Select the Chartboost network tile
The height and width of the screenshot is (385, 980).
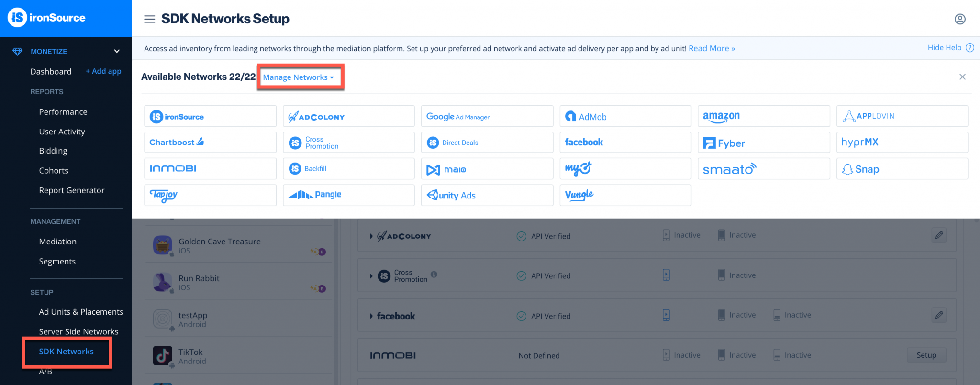pyautogui.click(x=210, y=143)
